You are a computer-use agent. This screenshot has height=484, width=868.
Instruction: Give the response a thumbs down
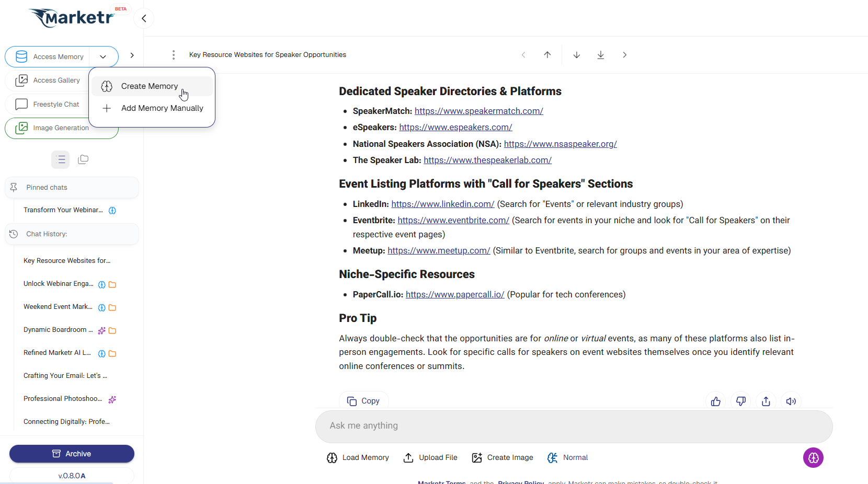(741, 401)
